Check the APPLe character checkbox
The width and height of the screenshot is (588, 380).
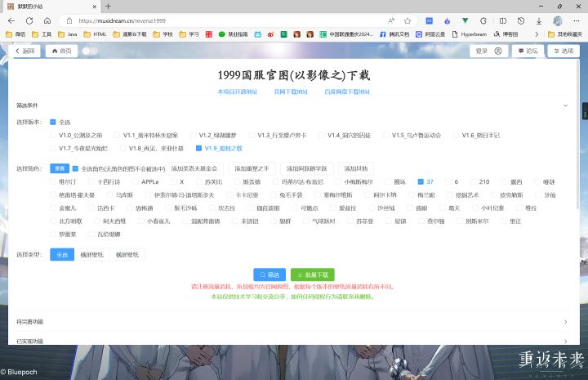click(136, 181)
